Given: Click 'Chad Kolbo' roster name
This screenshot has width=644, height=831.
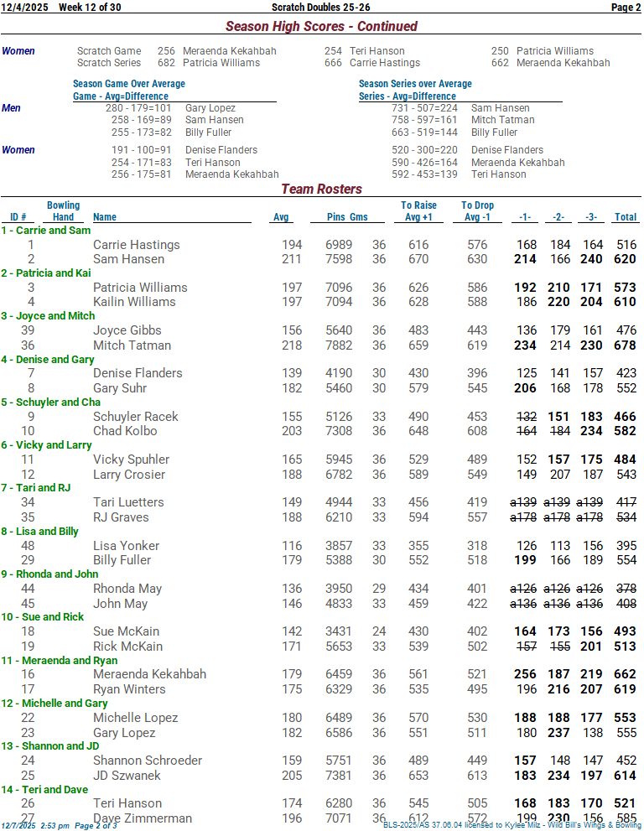Looking at the screenshot, I should (125, 431).
